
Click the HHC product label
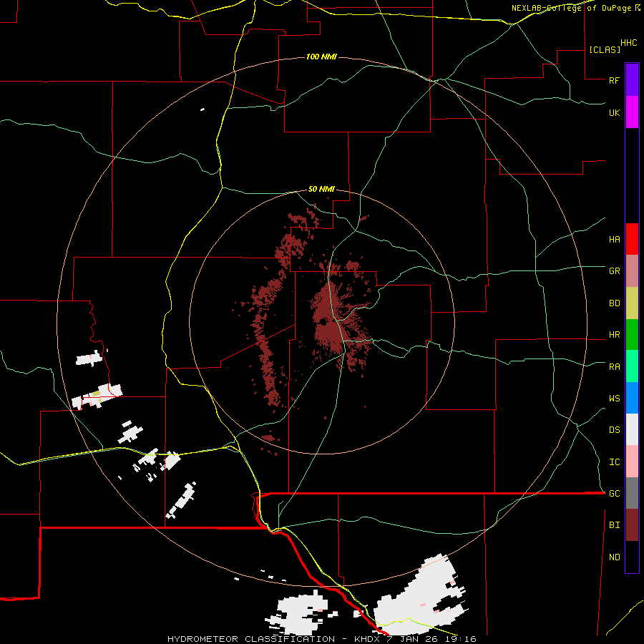628,43
